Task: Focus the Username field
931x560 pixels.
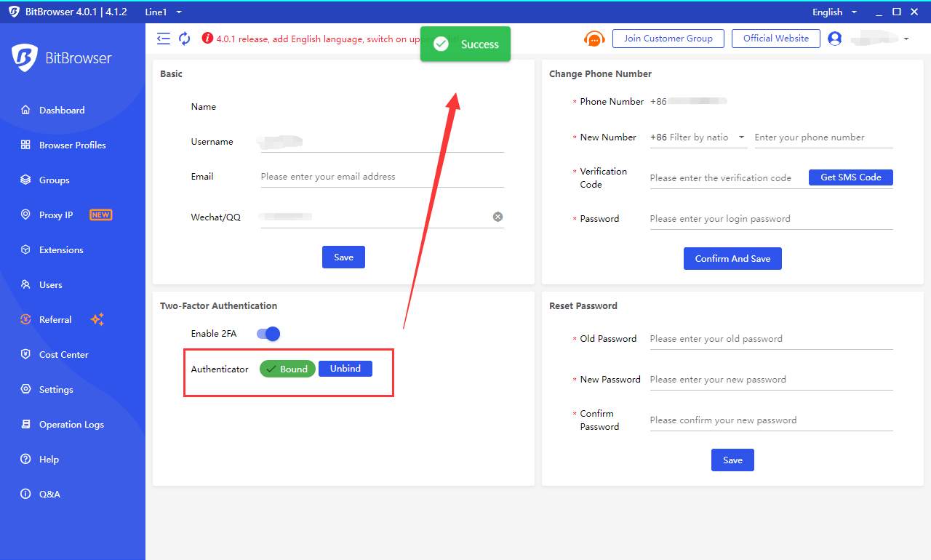Action: 382,142
